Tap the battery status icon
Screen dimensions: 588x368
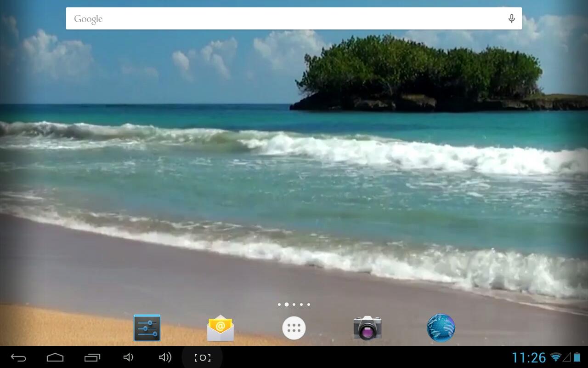(x=577, y=357)
